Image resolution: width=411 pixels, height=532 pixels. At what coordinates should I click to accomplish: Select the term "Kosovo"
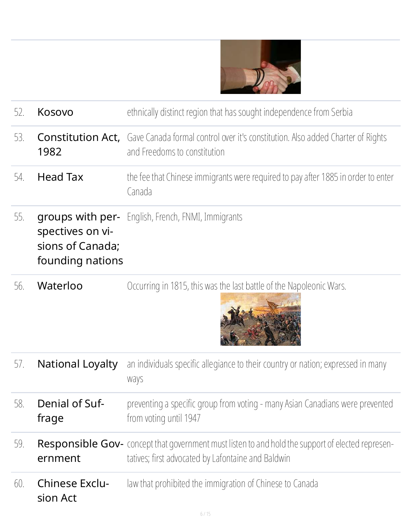tap(55, 112)
